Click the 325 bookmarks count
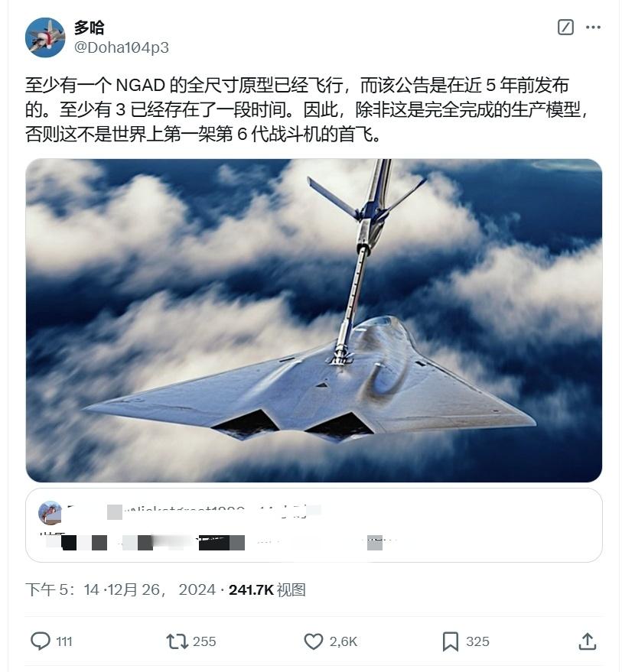Image resolution: width=622 pixels, height=672 pixels. click(477, 641)
